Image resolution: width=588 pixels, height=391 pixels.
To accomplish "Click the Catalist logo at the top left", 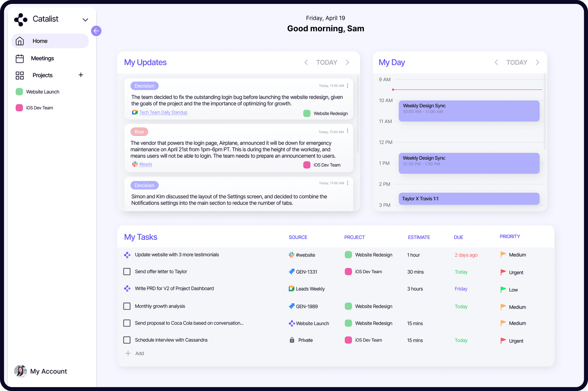I will tap(20, 19).
